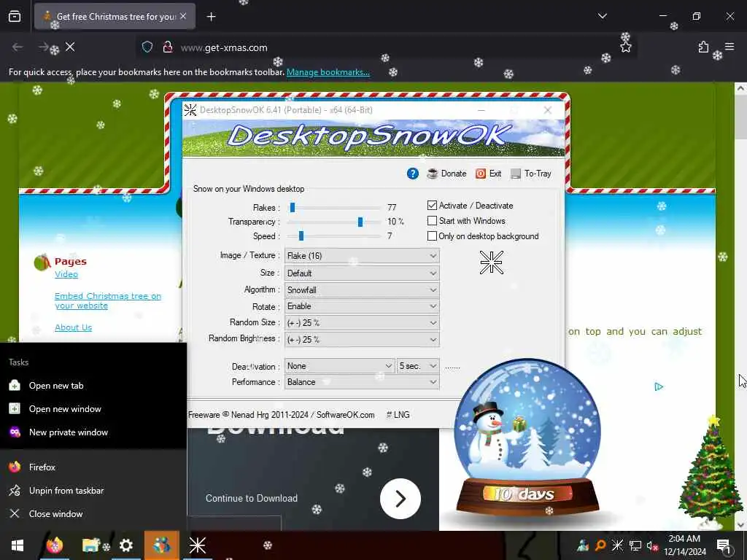Image resolution: width=747 pixels, height=560 pixels.
Task: Open the Random Brightness dropdown
Action: (362, 340)
